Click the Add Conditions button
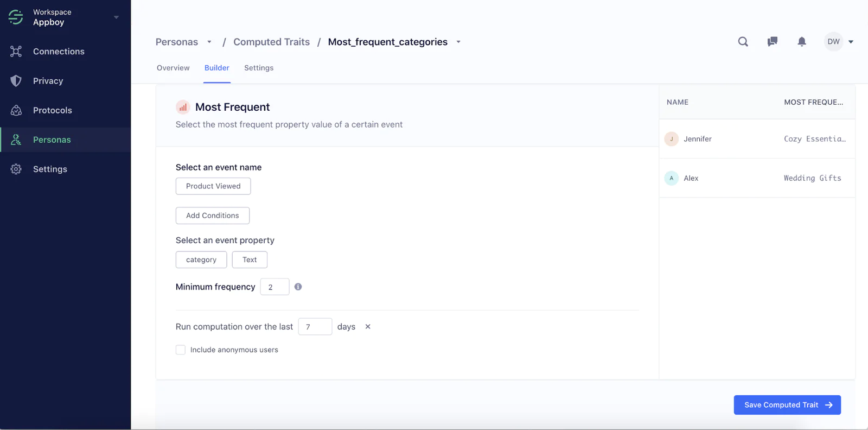 [x=212, y=216]
